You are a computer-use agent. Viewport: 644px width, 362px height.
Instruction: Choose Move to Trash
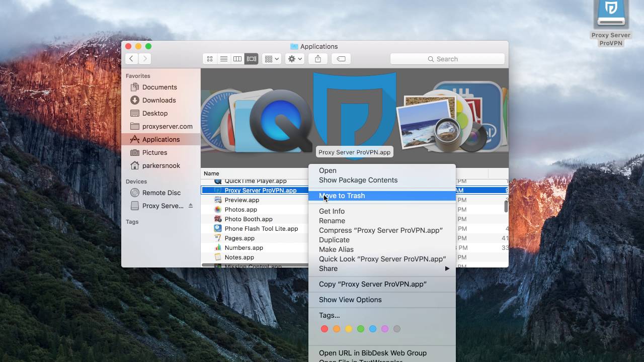coord(382,196)
